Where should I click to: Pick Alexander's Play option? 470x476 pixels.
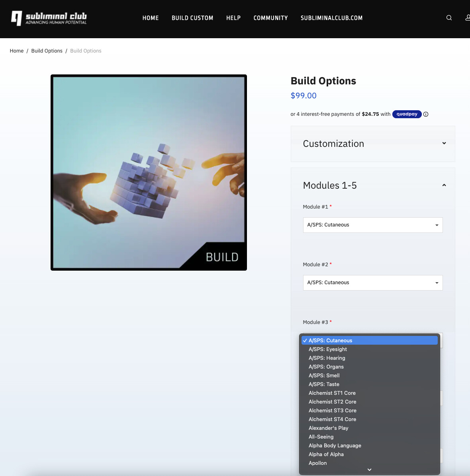click(370, 428)
